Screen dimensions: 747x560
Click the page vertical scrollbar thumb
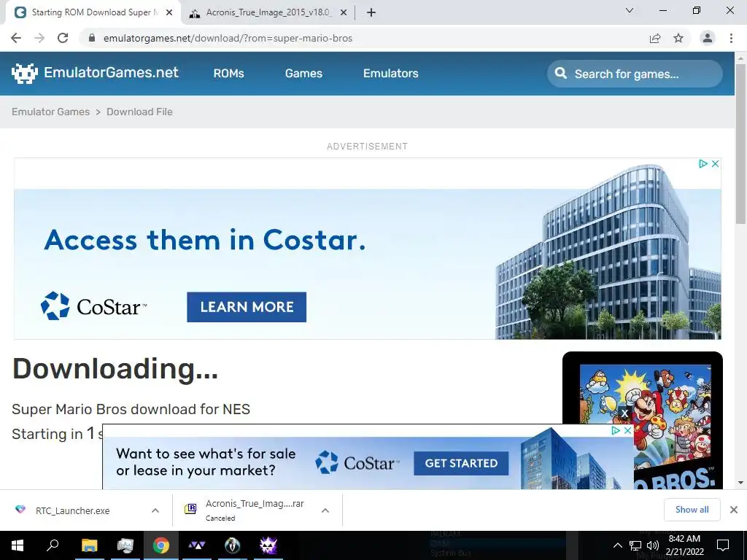740,143
